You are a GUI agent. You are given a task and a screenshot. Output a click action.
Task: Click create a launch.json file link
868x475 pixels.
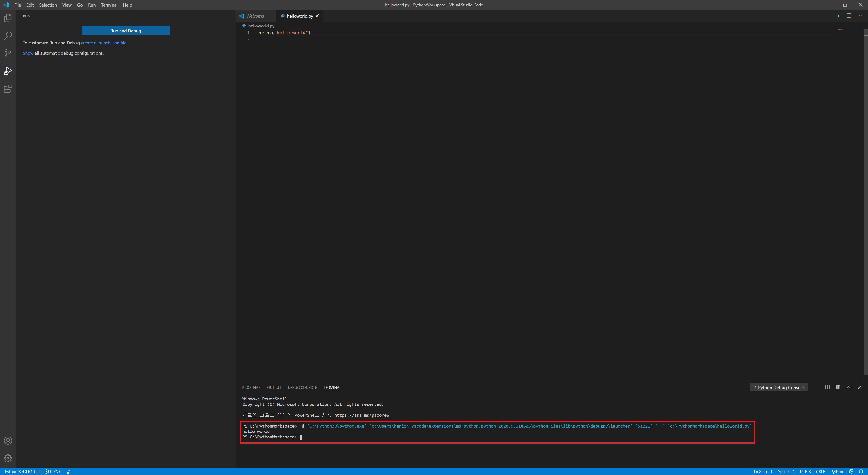[x=104, y=43]
